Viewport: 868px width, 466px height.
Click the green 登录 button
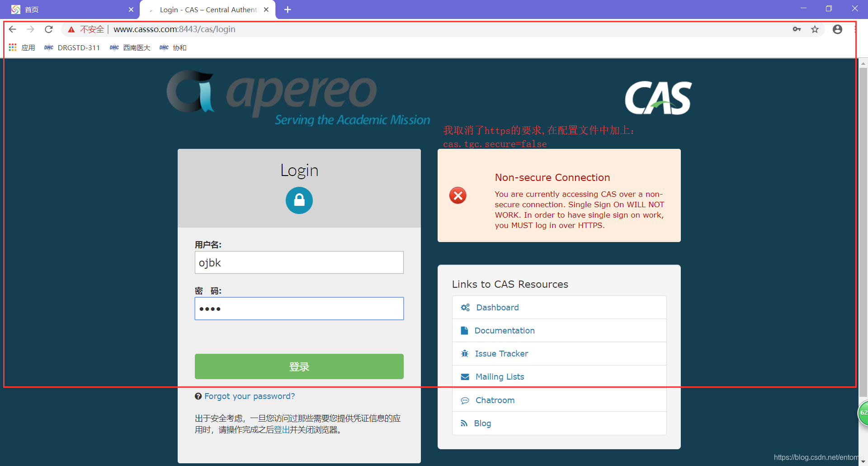pos(299,366)
